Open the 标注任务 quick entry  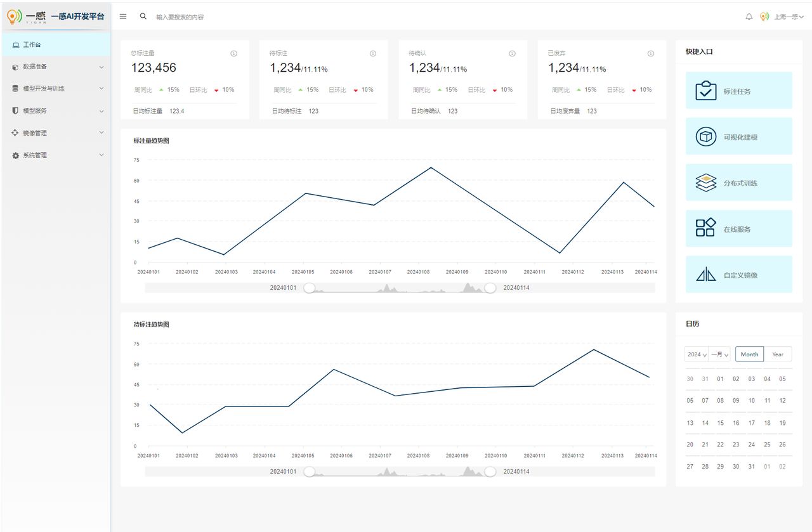pyautogui.click(x=739, y=90)
